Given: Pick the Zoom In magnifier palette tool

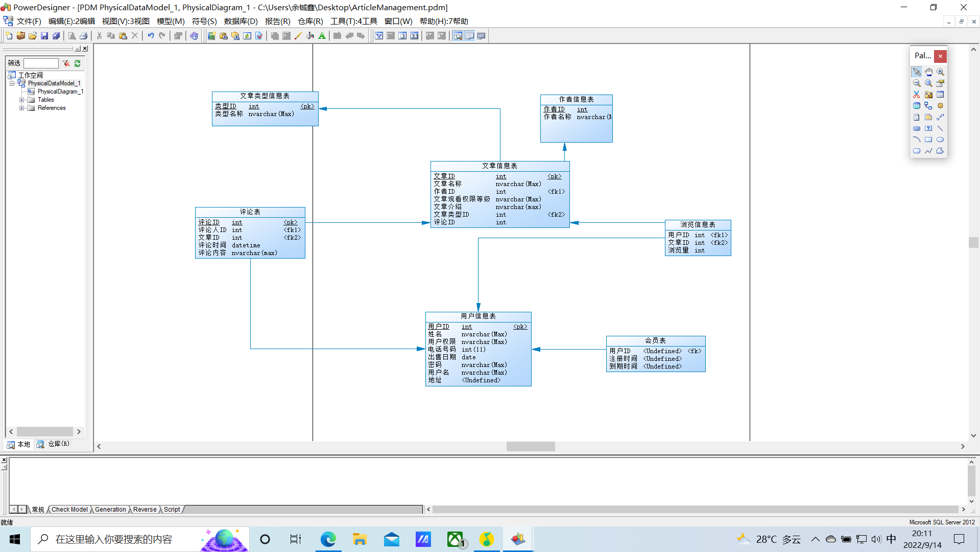Looking at the screenshot, I should pyautogui.click(x=940, y=72).
